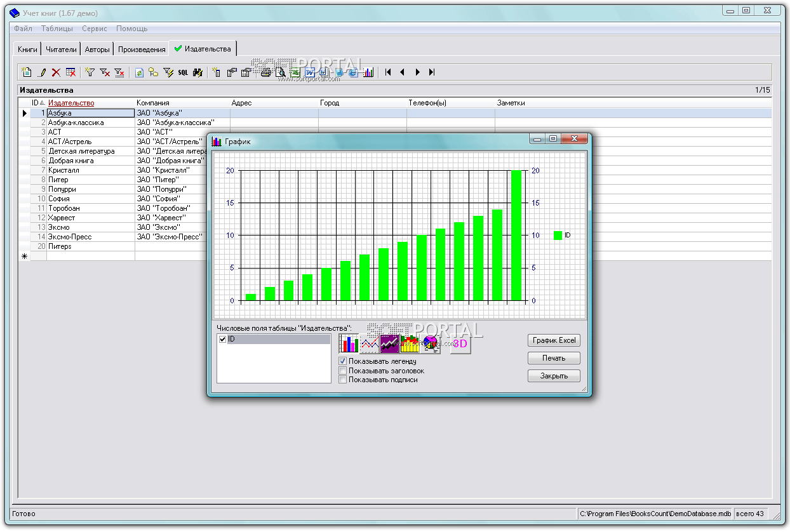Click the yellow tree structure icon
This screenshot has height=532, width=790.
point(153,72)
